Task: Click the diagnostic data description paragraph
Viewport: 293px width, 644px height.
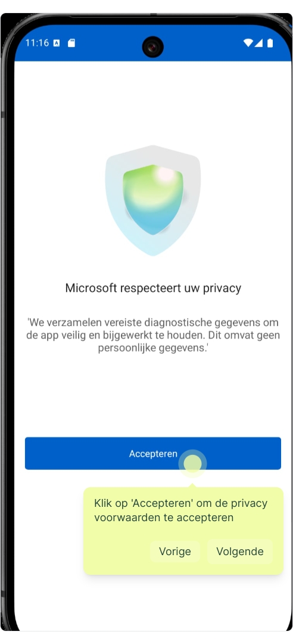Action: point(153,335)
